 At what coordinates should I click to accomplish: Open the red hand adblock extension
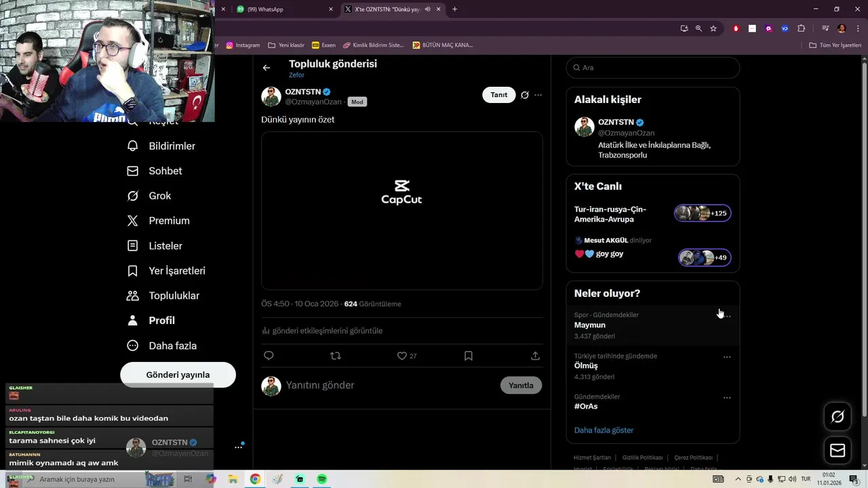pyautogui.click(x=736, y=28)
